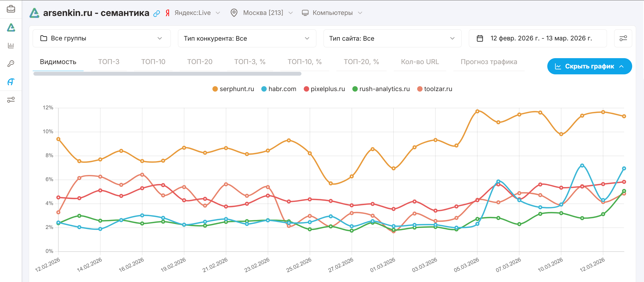This screenshot has height=282, width=644.
Task: Open the Яндекс:Live search engine selector
Action: click(197, 13)
